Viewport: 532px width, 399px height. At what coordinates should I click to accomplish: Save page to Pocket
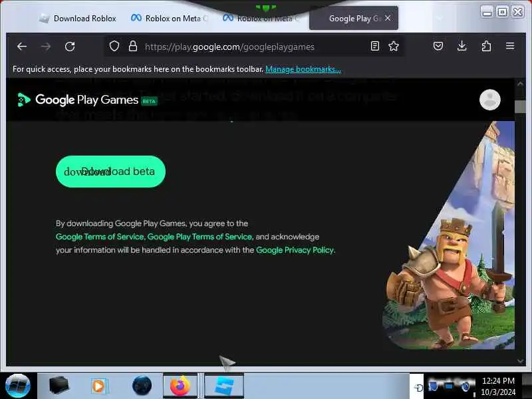coord(438,46)
